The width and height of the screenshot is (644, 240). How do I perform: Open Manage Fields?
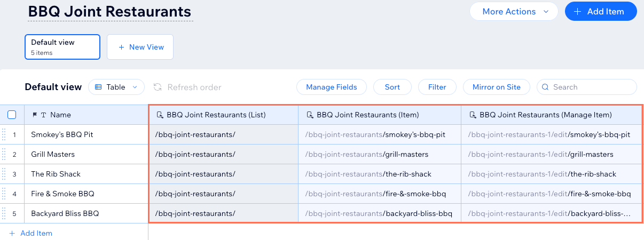[331, 87]
